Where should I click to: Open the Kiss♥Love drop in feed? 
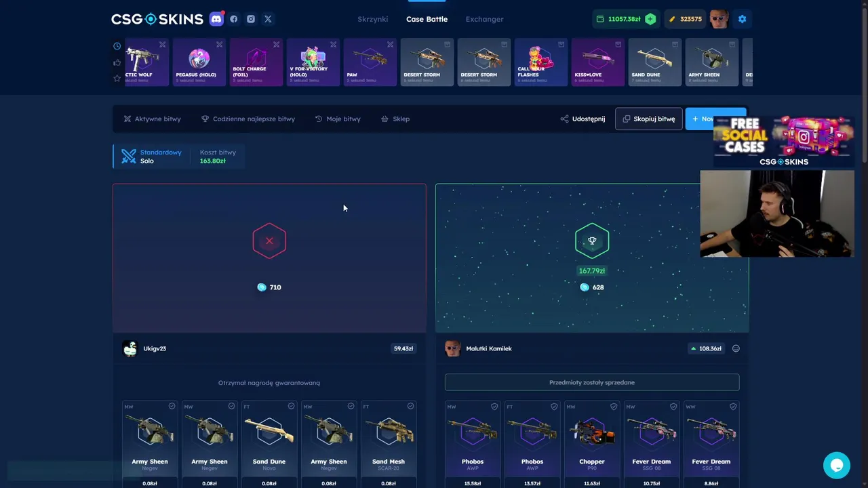click(x=598, y=62)
